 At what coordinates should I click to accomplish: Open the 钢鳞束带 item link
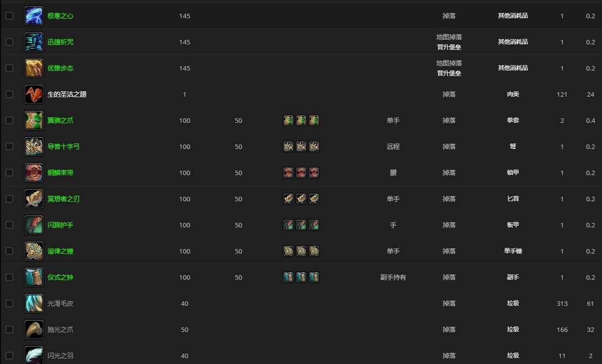coord(60,173)
